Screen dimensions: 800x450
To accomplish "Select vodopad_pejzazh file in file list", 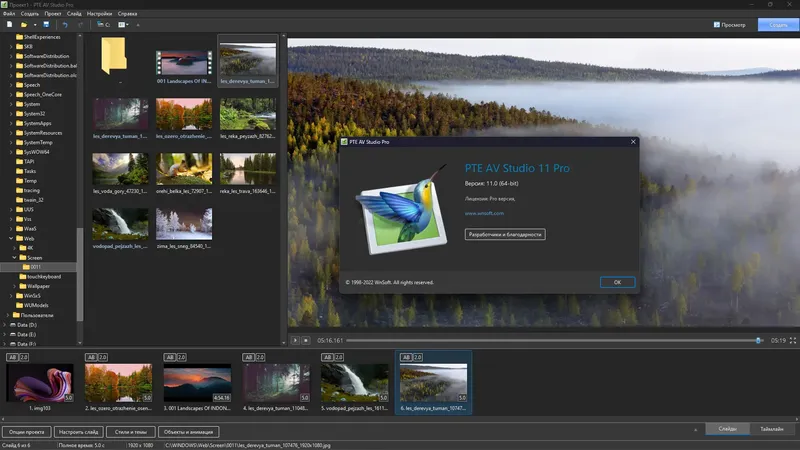I will [x=120, y=223].
